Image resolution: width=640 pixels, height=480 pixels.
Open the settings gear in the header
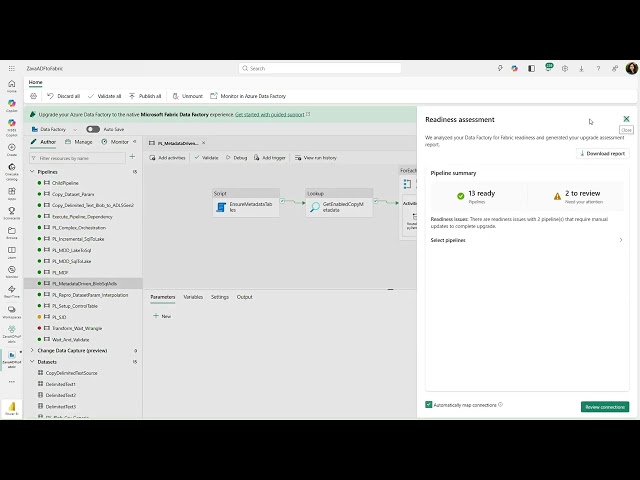565,69
